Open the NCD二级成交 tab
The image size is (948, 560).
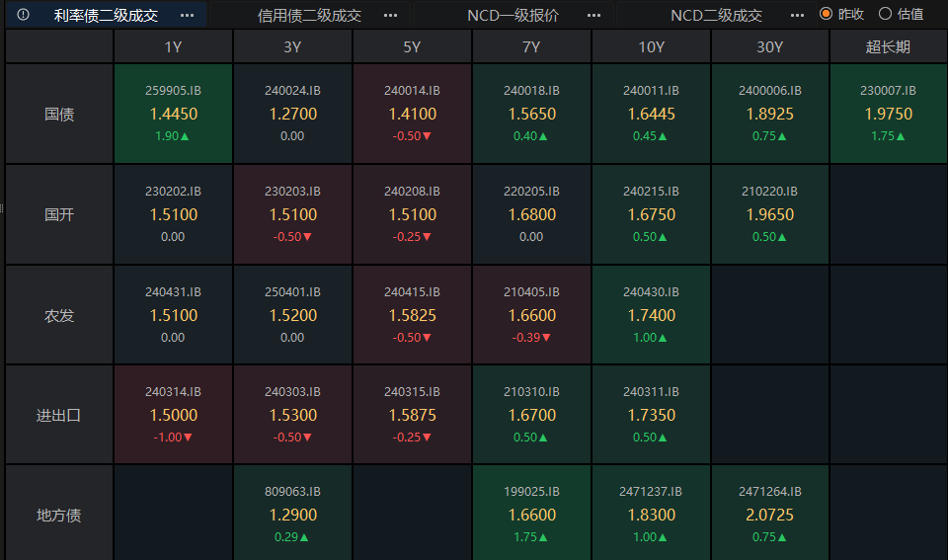[x=716, y=15]
